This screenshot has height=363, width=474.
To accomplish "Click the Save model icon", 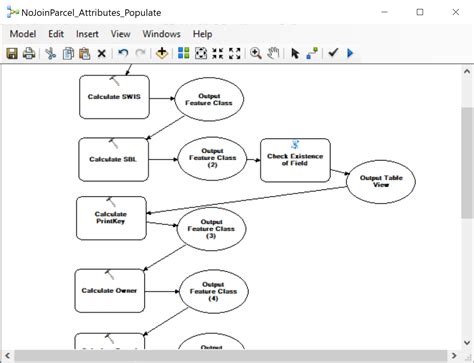I will click(x=12, y=53).
